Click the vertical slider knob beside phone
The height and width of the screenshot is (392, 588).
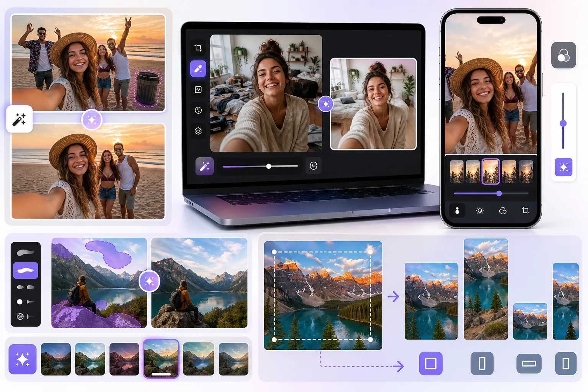563,123
